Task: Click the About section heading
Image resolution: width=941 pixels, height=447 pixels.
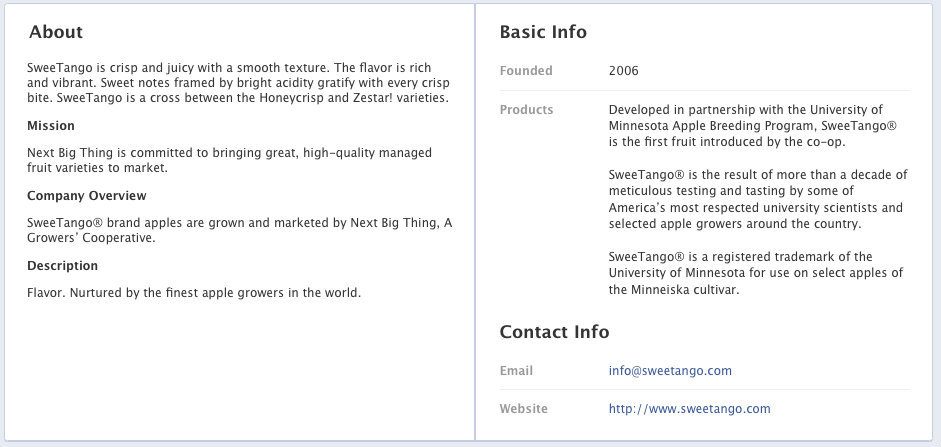Action: click(56, 33)
